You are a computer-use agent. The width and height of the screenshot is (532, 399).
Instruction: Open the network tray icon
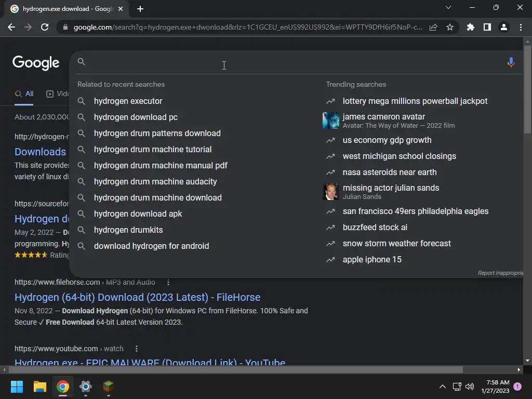click(457, 387)
